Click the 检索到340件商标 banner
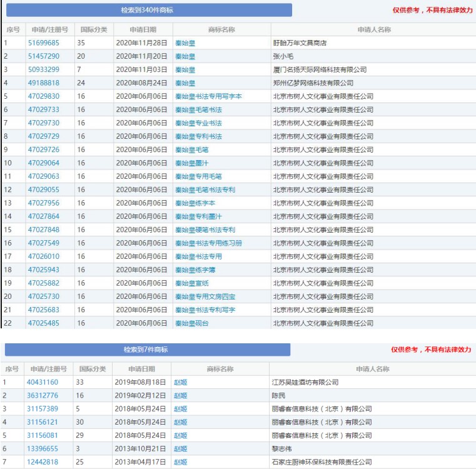The width and height of the screenshot is (476, 469). [x=149, y=10]
